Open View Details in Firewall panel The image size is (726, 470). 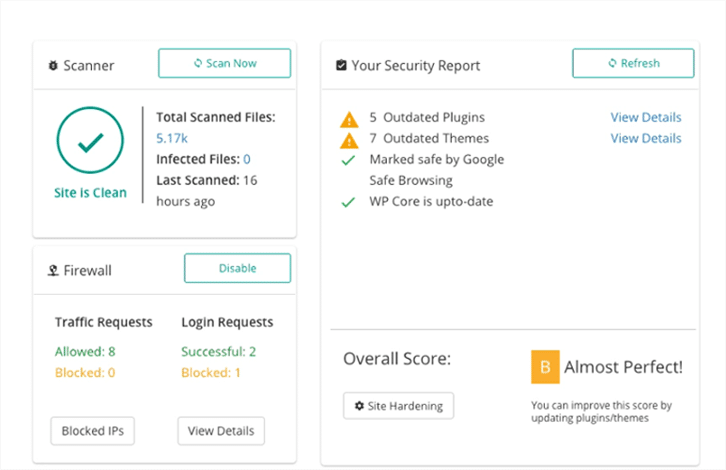click(221, 431)
